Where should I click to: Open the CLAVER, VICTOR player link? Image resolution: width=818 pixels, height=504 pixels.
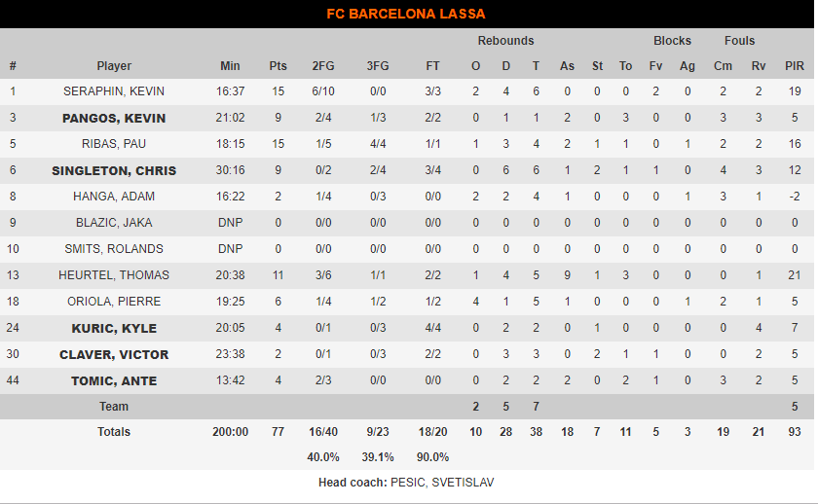(x=114, y=354)
